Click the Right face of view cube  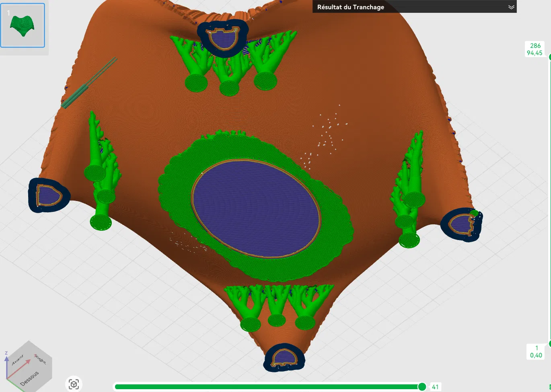point(41,359)
